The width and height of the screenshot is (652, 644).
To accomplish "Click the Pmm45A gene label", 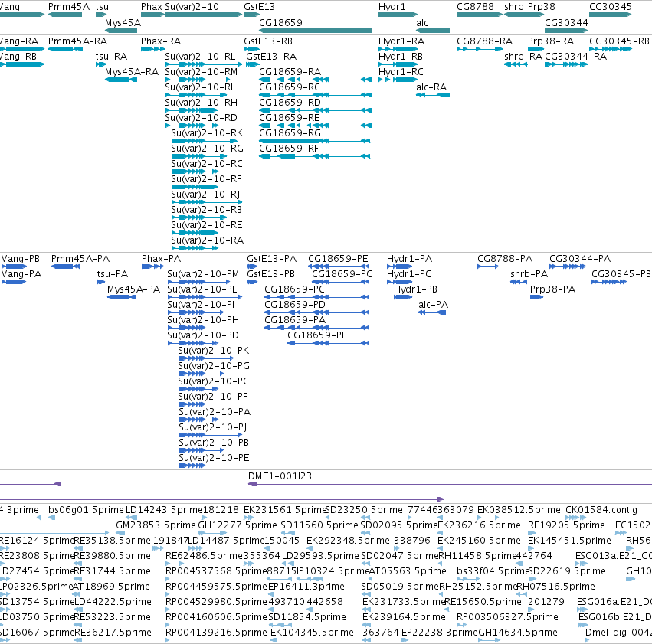I will click(69, 7).
